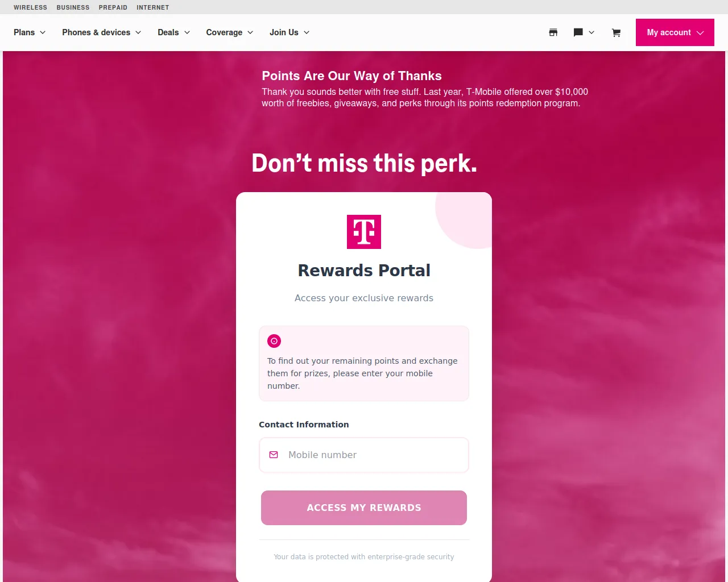Click the Rewards Portal heading
The height and width of the screenshot is (582, 728).
coord(364,271)
